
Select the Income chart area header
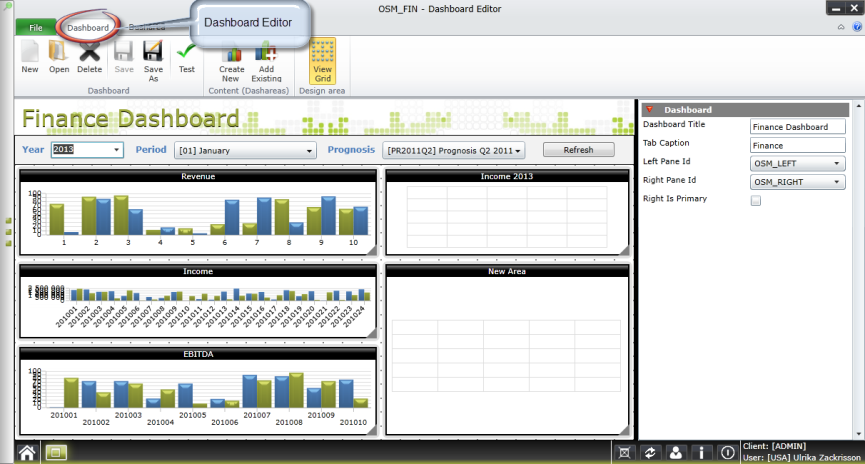(198, 271)
